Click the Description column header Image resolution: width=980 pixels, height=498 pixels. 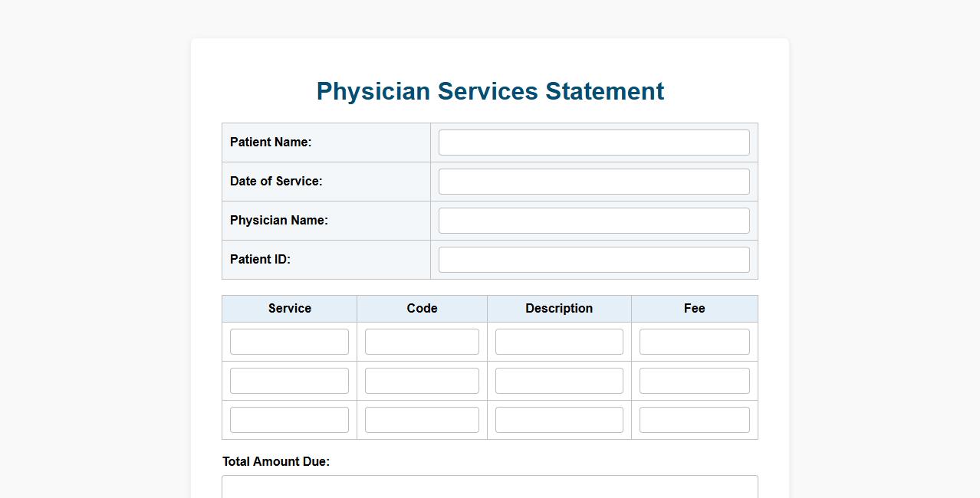559,309
